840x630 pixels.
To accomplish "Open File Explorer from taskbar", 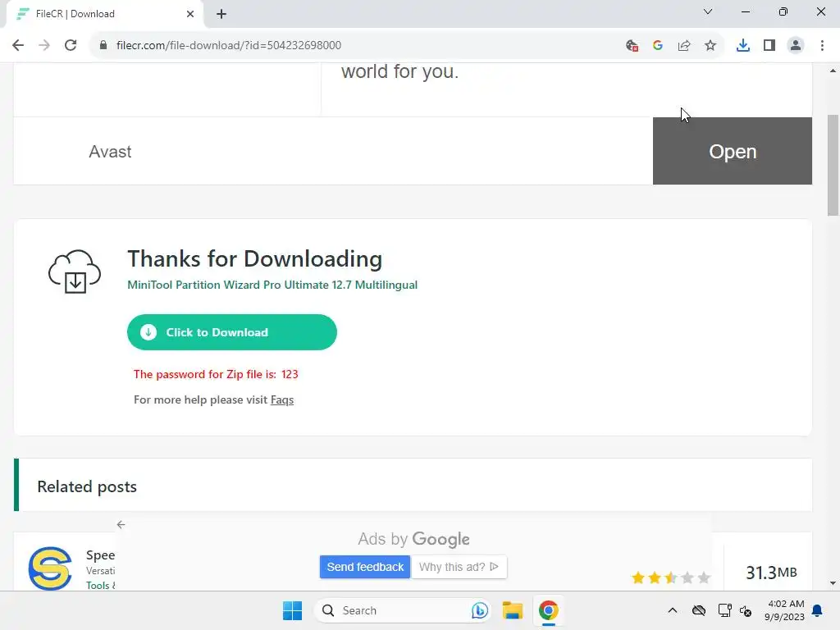I will [513, 610].
